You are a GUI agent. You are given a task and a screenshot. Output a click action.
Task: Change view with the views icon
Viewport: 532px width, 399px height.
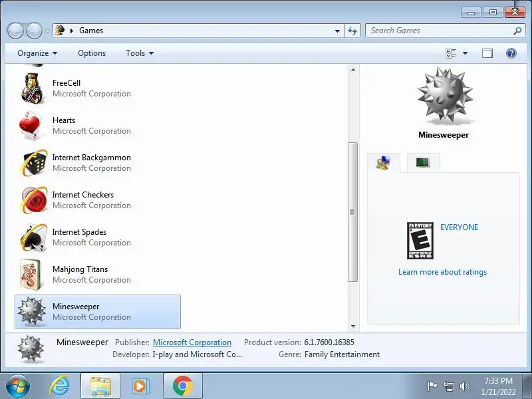tap(451, 53)
